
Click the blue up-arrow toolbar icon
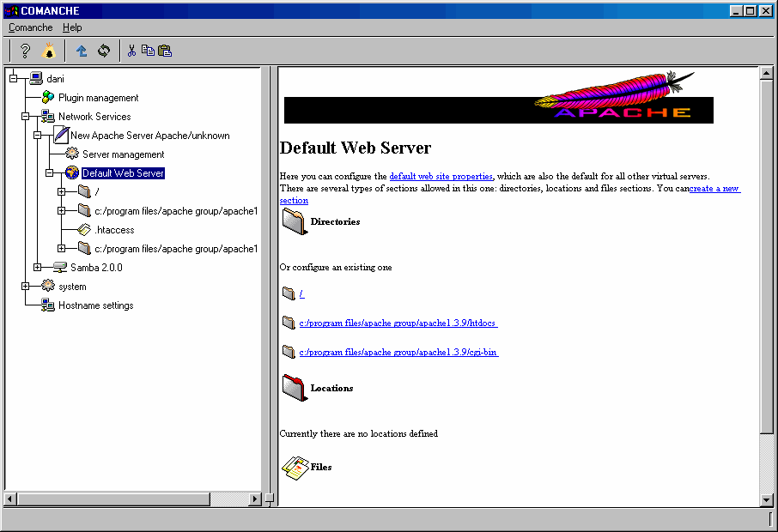coord(82,51)
